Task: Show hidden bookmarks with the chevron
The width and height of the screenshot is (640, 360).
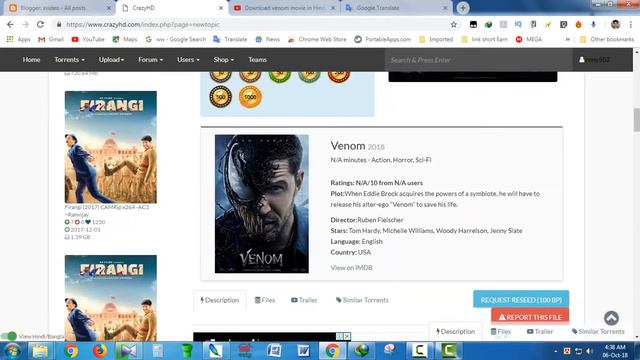Action: (567, 40)
